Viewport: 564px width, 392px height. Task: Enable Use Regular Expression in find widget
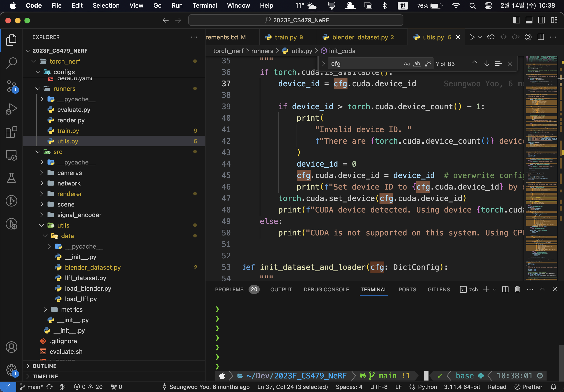[428, 64]
